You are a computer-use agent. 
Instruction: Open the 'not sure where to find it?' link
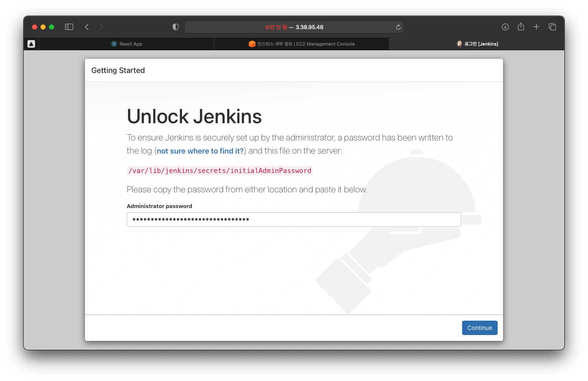[200, 151]
